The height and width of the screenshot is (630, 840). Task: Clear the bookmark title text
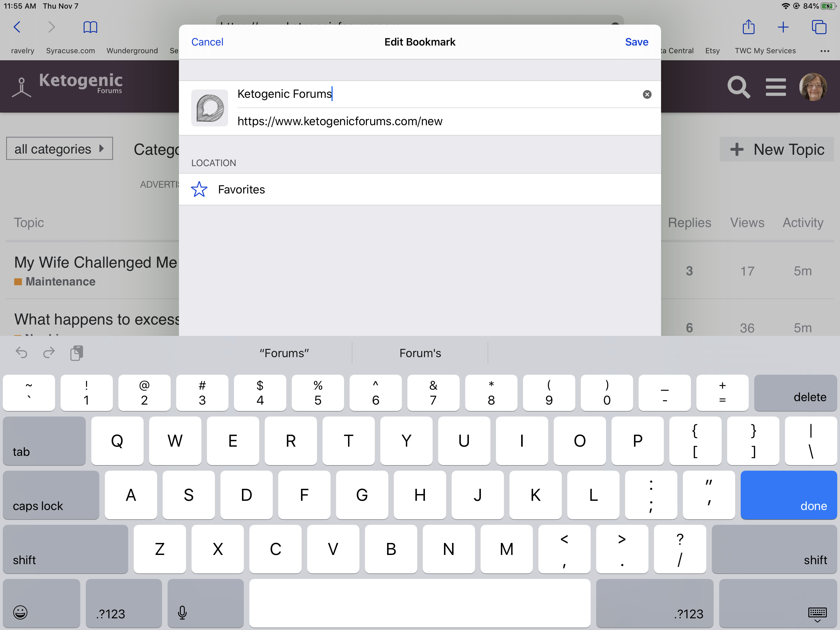(647, 94)
